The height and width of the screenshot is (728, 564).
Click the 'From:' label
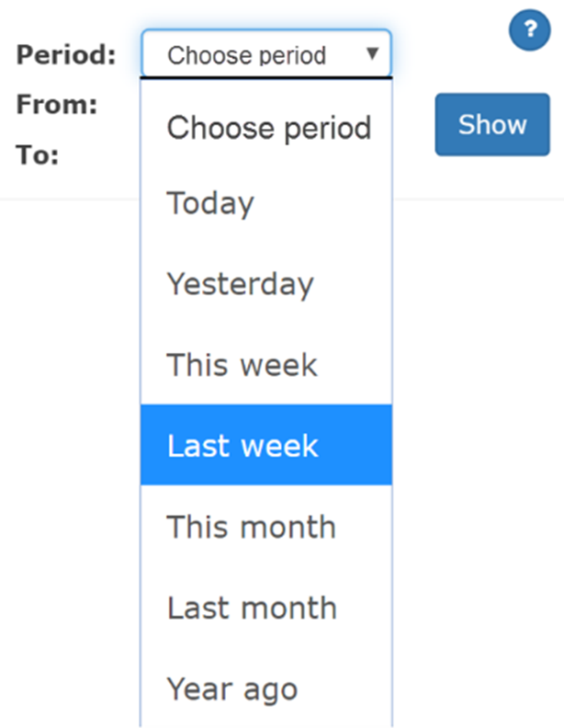pos(57,105)
